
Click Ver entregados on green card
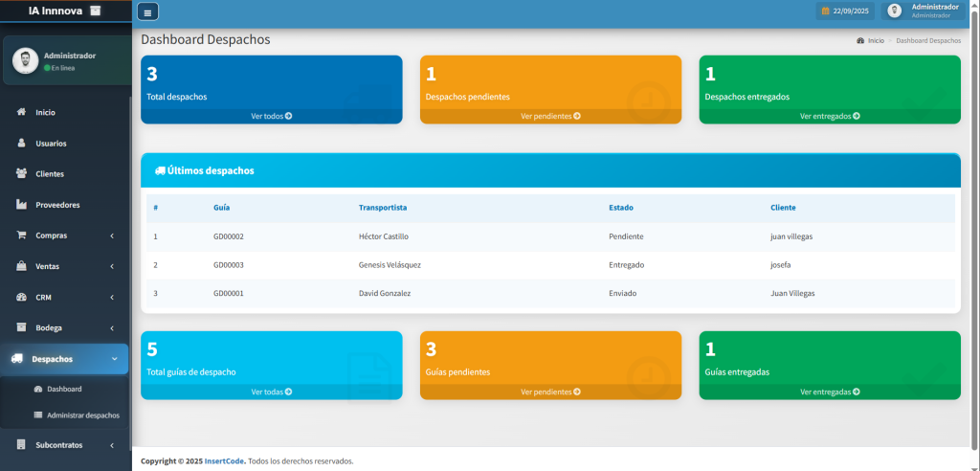click(x=829, y=116)
